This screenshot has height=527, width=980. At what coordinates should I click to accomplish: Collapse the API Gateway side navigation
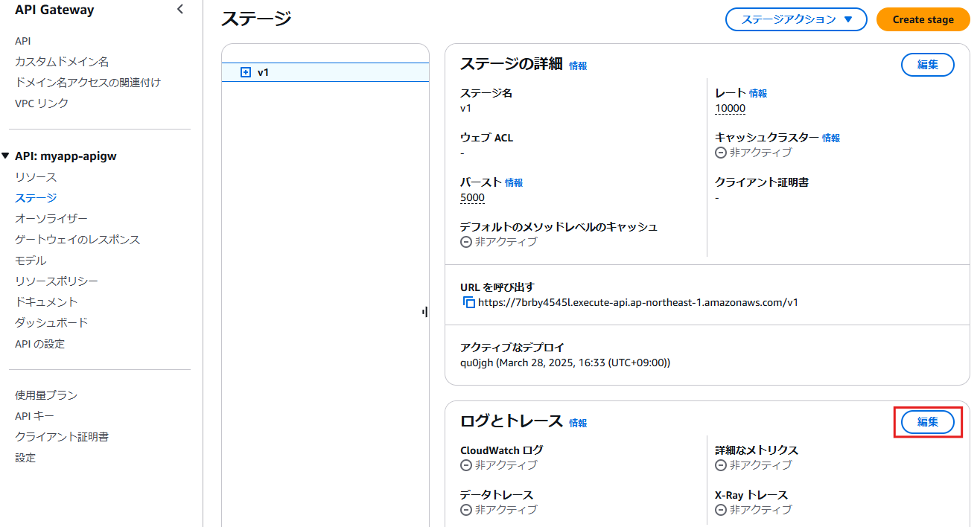[x=179, y=10]
